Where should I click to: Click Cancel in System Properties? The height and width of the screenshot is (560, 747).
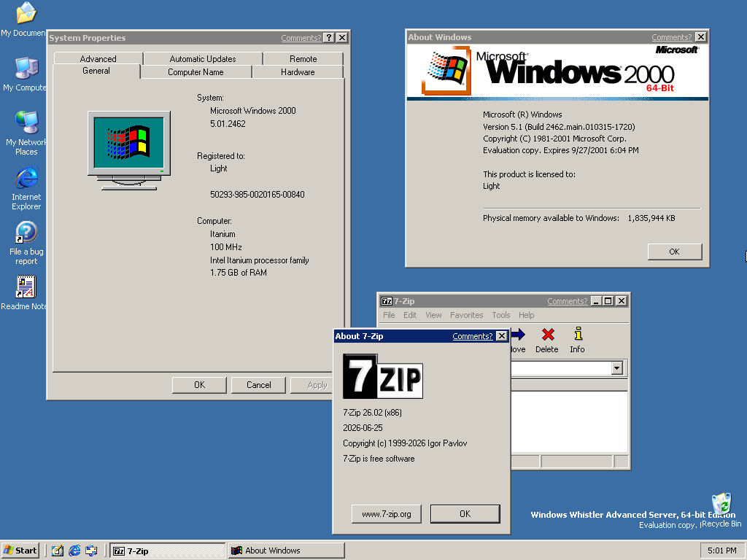click(259, 385)
